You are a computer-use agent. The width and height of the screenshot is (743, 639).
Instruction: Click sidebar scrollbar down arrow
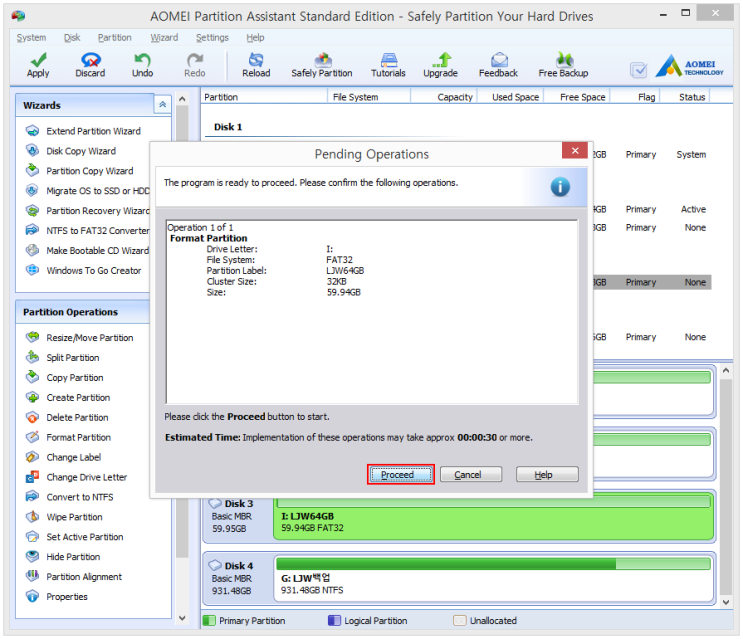click(182, 618)
